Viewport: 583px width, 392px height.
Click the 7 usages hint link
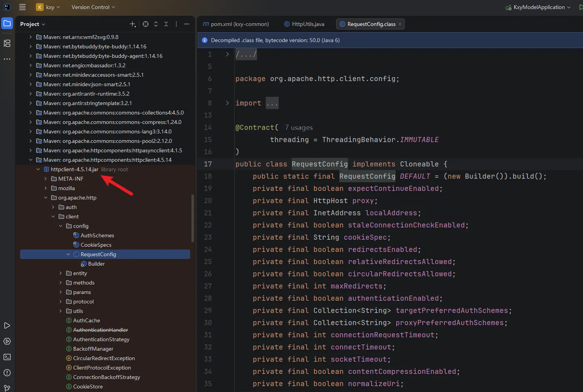[299, 128]
